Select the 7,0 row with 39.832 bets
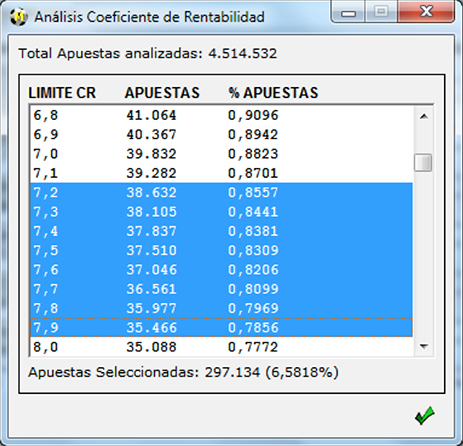 pos(221,154)
